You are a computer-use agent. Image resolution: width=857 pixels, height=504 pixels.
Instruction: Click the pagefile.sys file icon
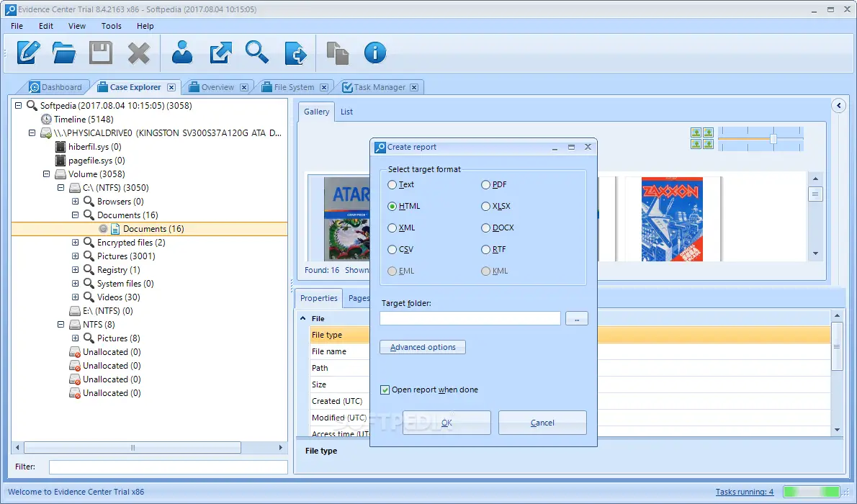point(60,160)
